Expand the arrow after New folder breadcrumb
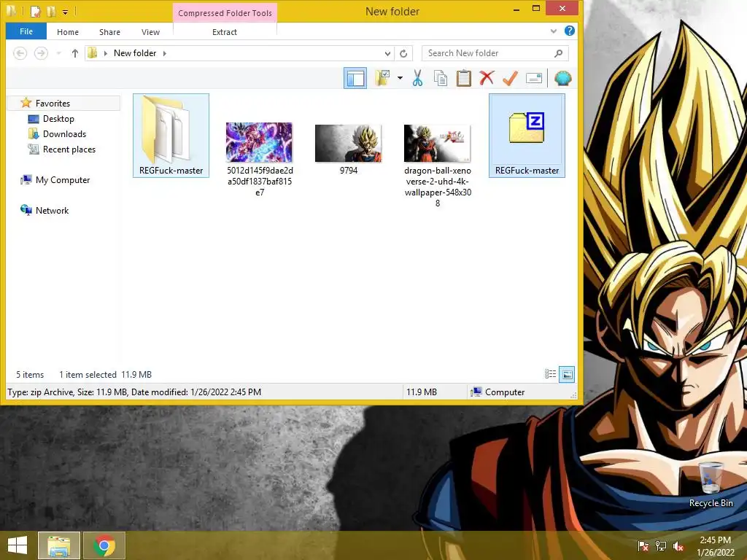Viewport: 747px width, 560px height. (164, 53)
